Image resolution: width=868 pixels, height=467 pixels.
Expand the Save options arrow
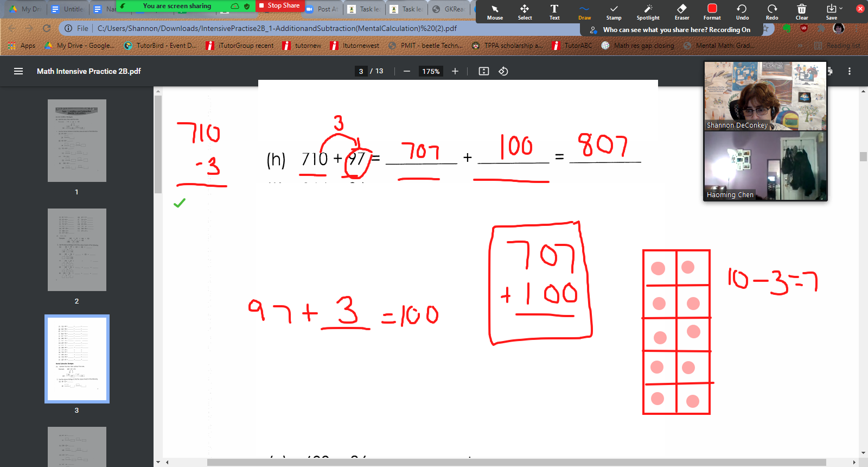pos(841,8)
